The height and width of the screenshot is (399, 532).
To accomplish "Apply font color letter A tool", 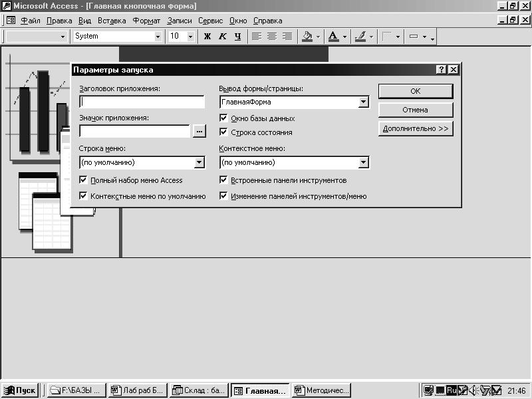I will pos(334,37).
